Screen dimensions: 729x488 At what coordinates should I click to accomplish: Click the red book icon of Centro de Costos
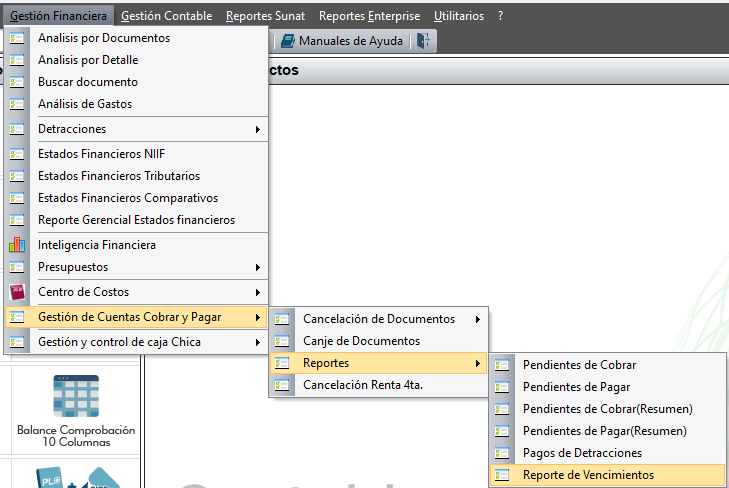(17, 292)
